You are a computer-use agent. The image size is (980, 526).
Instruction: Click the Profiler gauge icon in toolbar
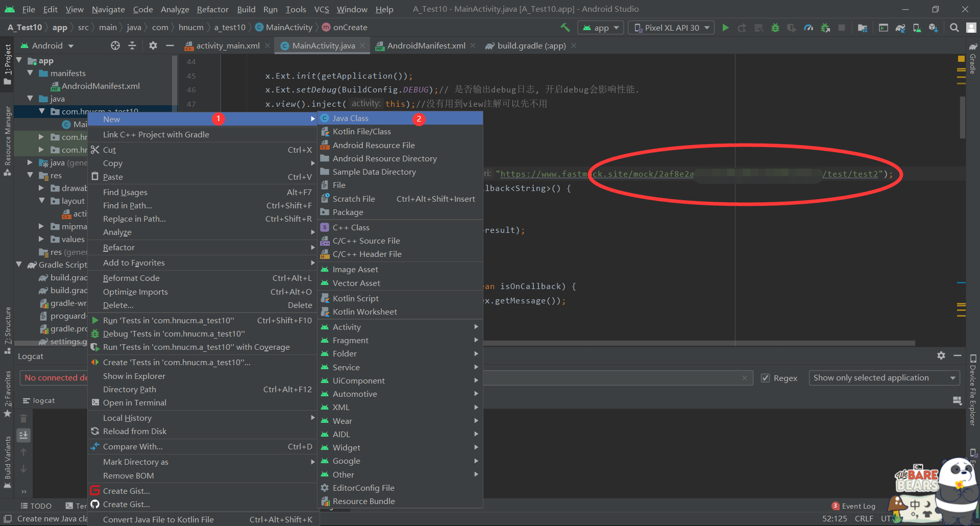point(808,28)
